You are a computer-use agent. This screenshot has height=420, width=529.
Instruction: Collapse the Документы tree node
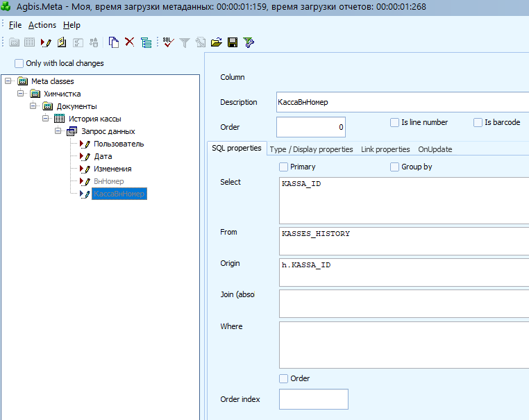pyautogui.click(x=33, y=106)
